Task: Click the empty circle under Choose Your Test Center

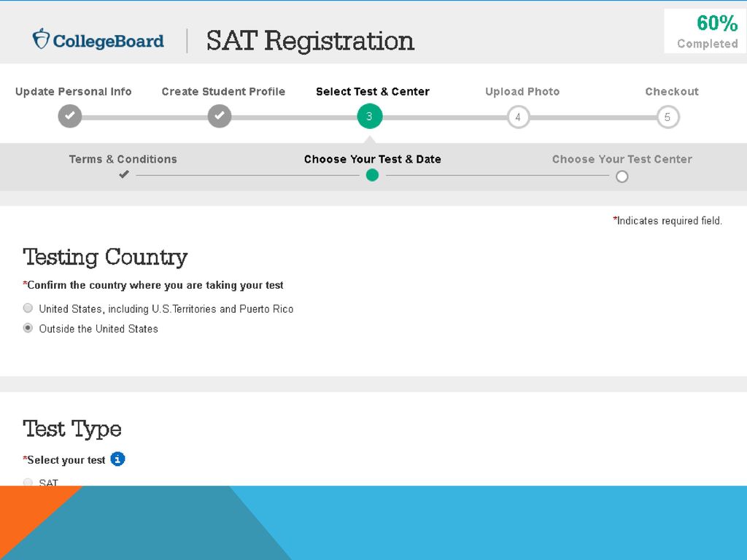Action: pos(622,176)
